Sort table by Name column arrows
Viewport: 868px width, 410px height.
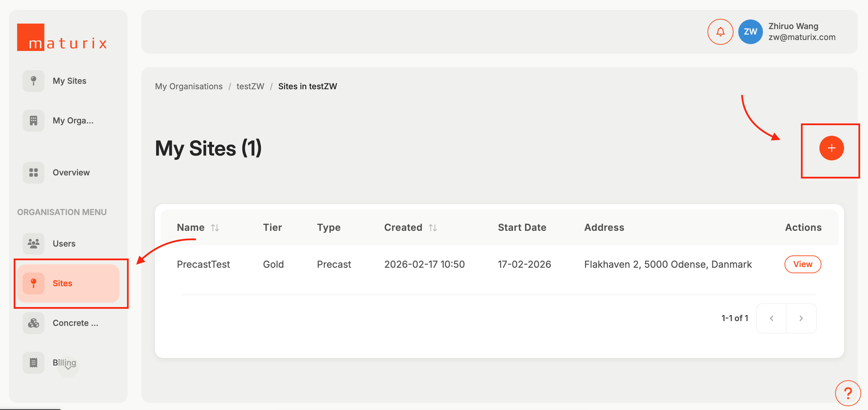point(215,228)
